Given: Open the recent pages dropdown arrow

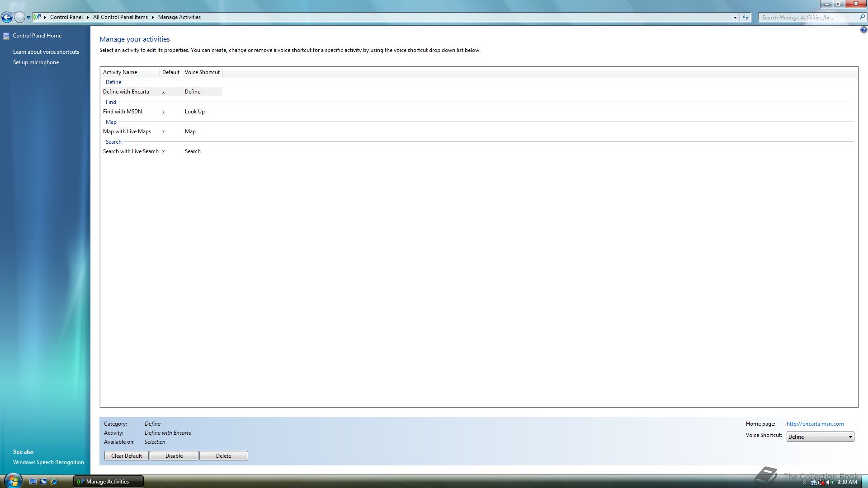Looking at the screenshot, I should (x=28, y=18).
